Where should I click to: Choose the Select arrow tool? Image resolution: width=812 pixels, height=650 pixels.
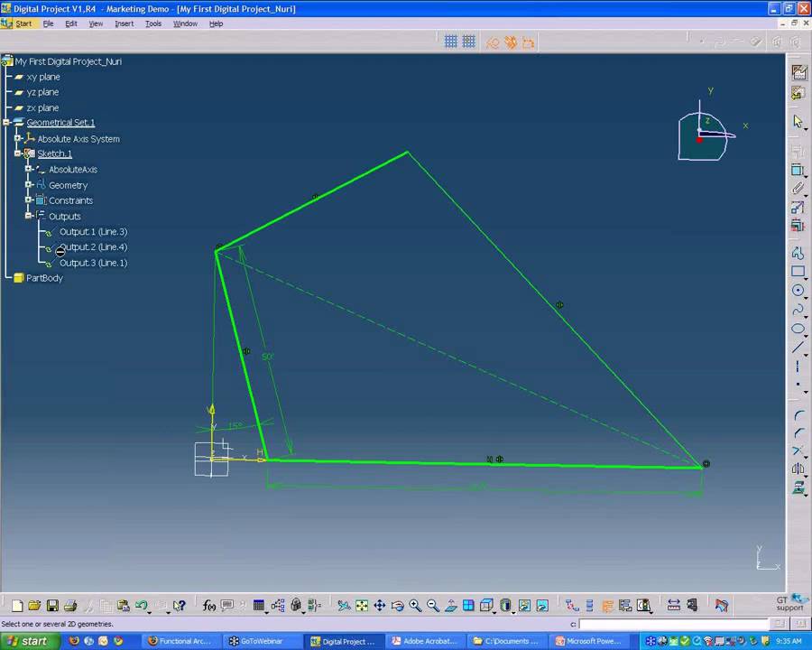(x=798, y=121)
